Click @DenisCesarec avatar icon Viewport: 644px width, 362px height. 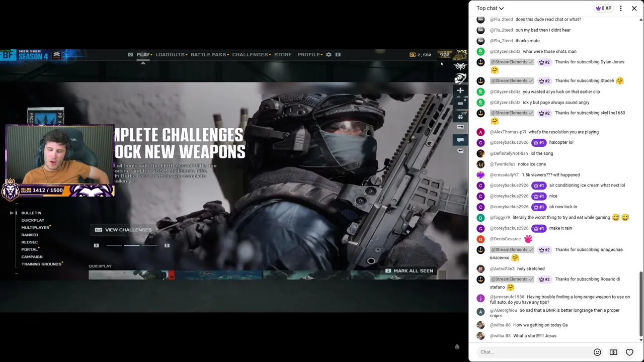[480, 239]
